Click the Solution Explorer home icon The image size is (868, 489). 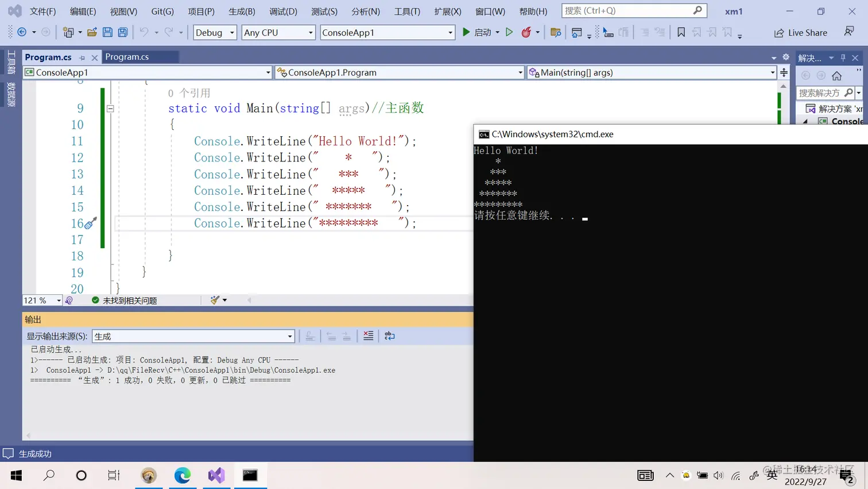point(837,76)
